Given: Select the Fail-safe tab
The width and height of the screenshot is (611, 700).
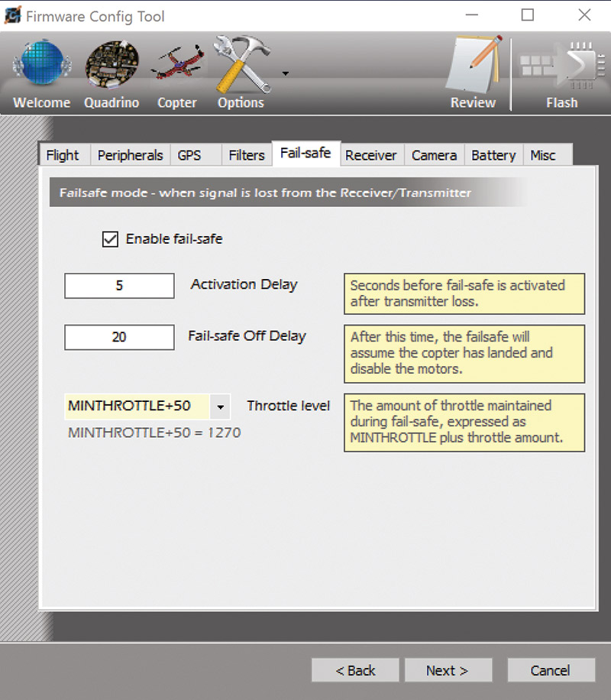Looking at the screenshot, I should point(305,154).
